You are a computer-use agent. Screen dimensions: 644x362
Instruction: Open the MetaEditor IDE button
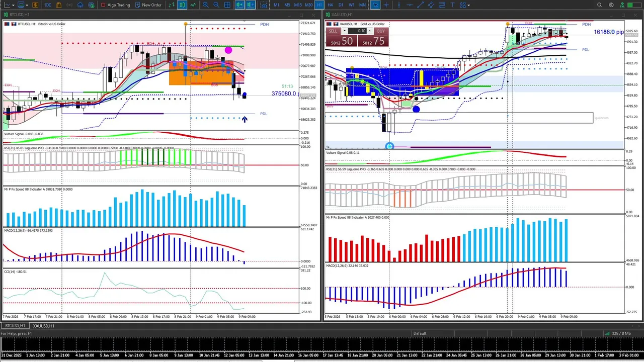coord(48,5)
